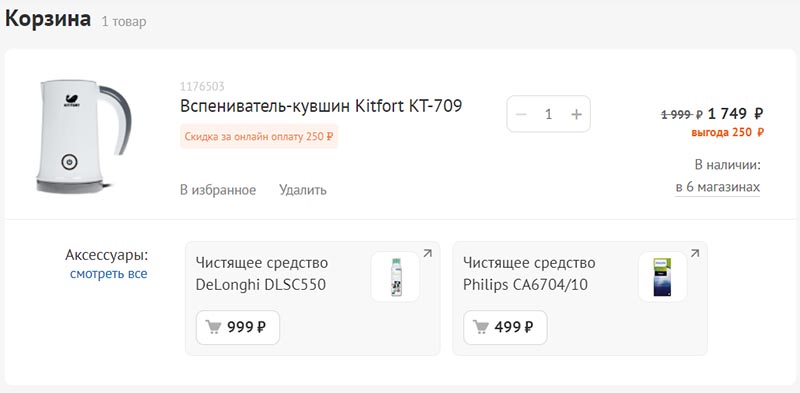
Task: View all accessories via смотреть все
Action: click(x=109, y=274)
